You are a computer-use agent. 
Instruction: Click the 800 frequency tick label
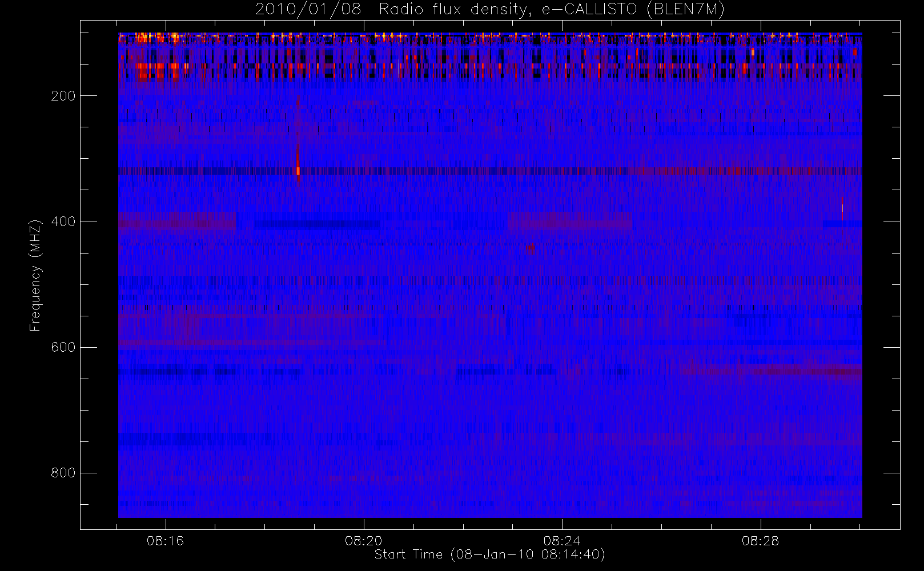coord(63,473)
